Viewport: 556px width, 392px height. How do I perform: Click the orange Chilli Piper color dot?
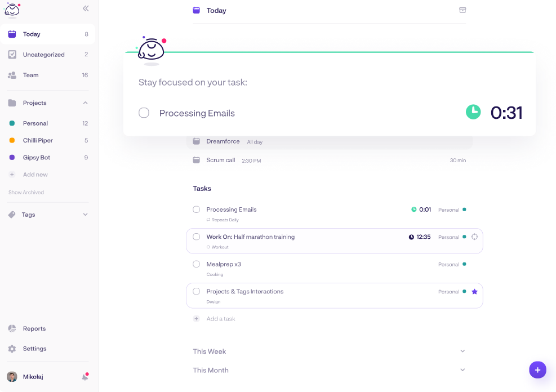pos(12,140)
